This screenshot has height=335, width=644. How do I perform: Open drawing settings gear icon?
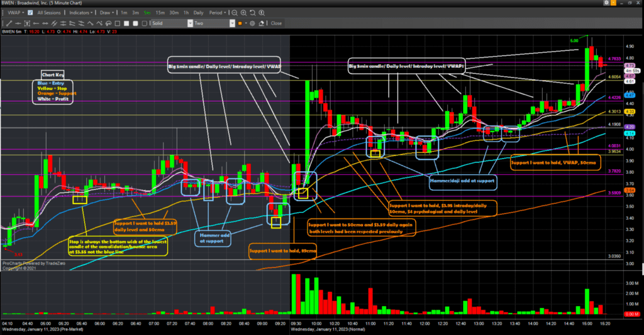coord(252,23)
